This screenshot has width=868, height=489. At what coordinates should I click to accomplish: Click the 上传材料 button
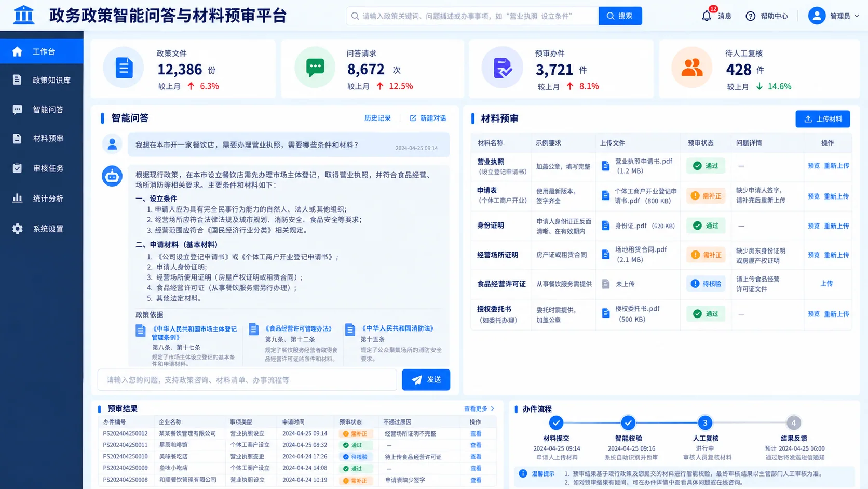coord(822,119)
